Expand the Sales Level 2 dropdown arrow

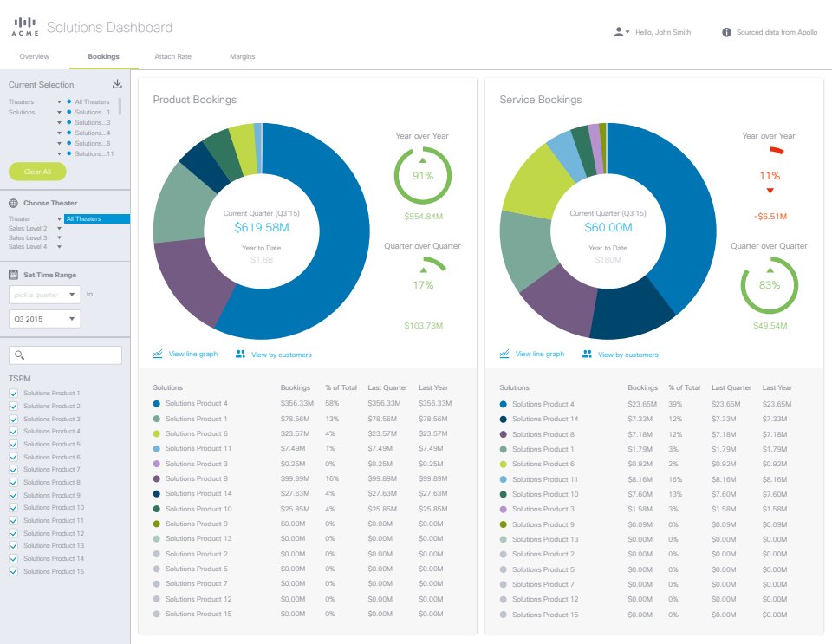tap(59, 228)
